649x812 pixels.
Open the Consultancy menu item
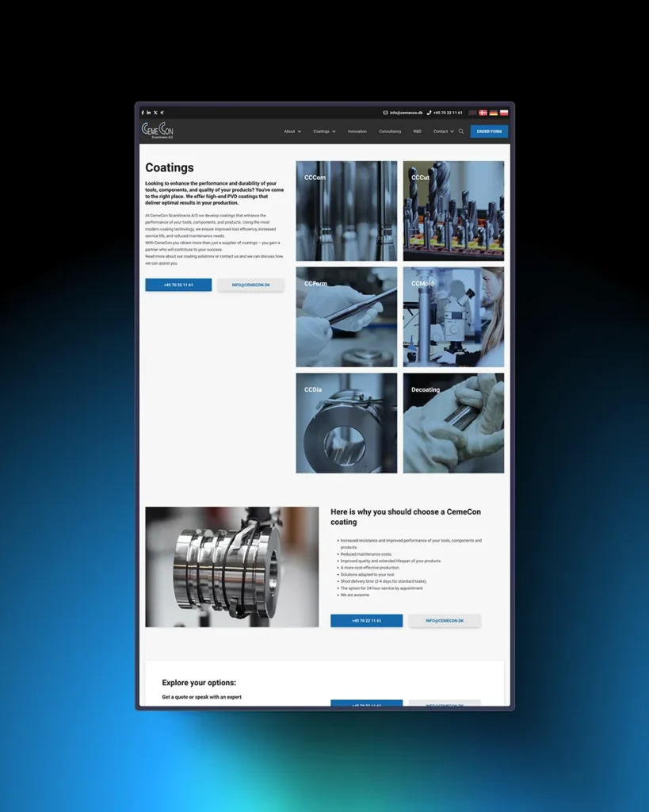pyautogui.click(x=390, y=132)
